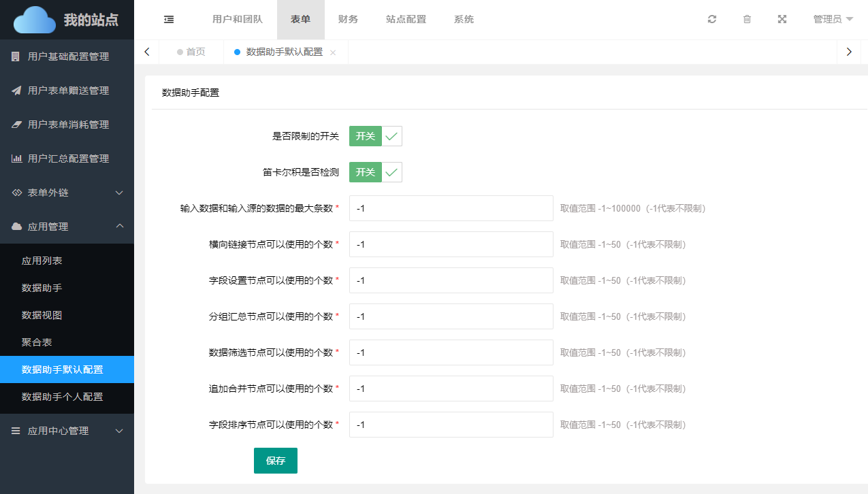The image size is (868, 494).
Task: Click the sidebar collapse menu icon
Action: pos(169,20)
